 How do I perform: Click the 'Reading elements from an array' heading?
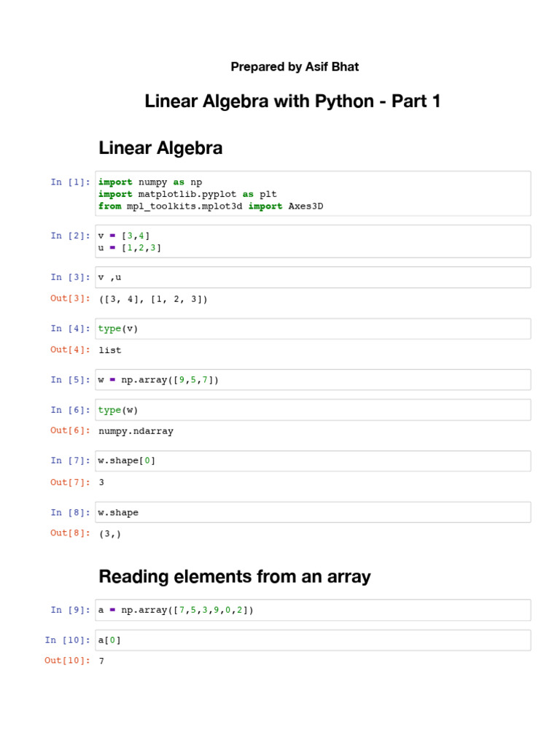(x=235, y=576)
